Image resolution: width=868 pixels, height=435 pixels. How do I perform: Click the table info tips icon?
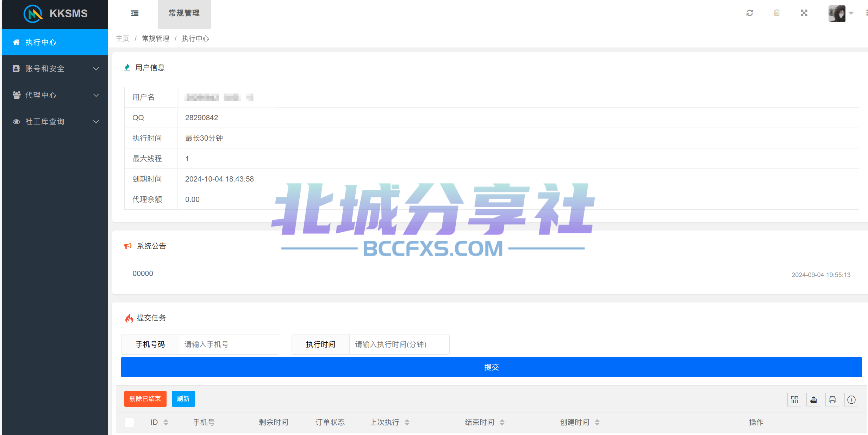pos(851,400)
